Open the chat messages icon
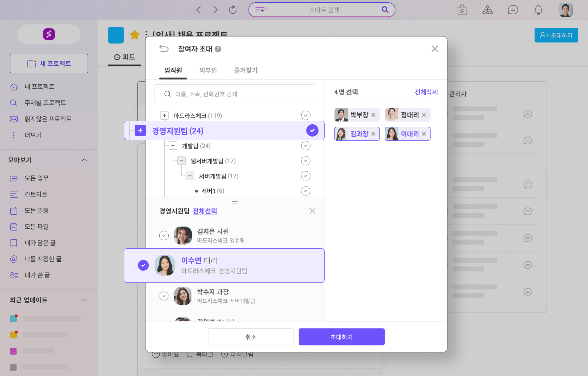This screenshot has height=376, width=588. tap(513, 10)
